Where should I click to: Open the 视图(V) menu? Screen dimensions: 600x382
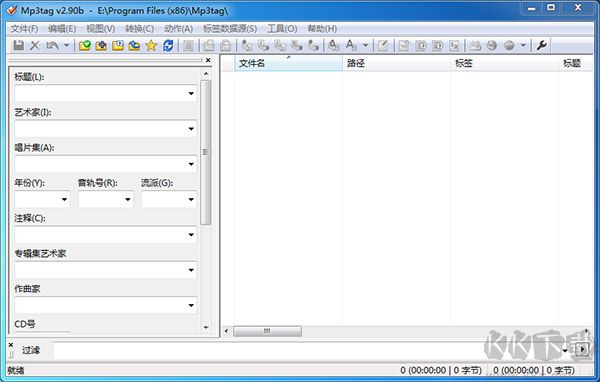point(100,29)
